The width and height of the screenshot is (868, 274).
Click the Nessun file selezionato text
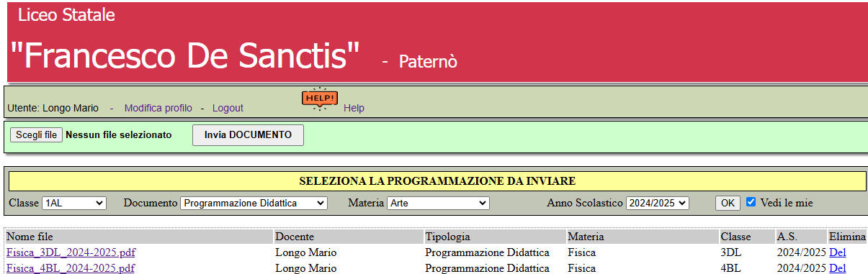coord(118,134)
